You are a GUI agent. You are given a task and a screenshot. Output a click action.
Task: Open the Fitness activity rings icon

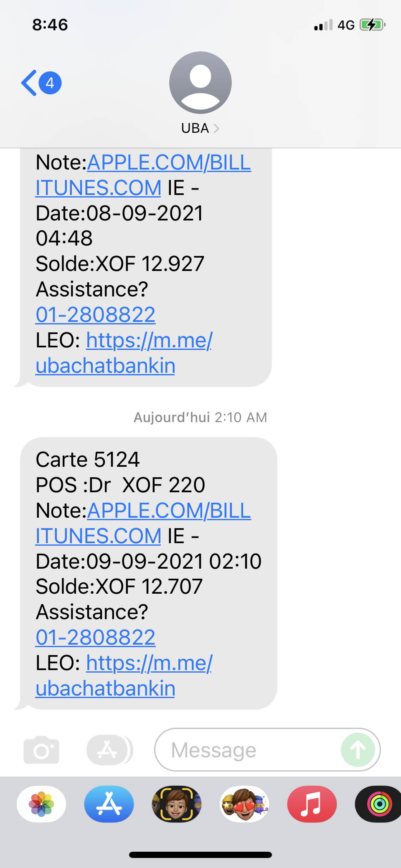378,804
